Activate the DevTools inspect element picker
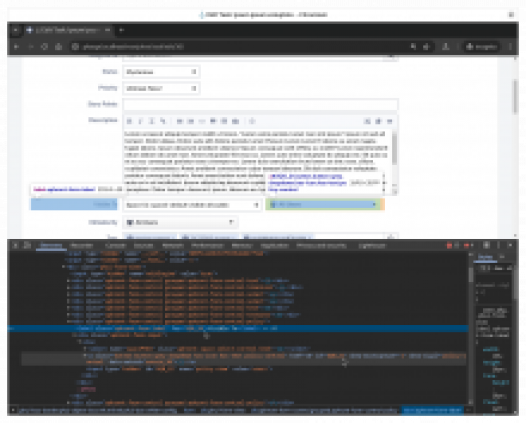 click(x=15, y=246)
